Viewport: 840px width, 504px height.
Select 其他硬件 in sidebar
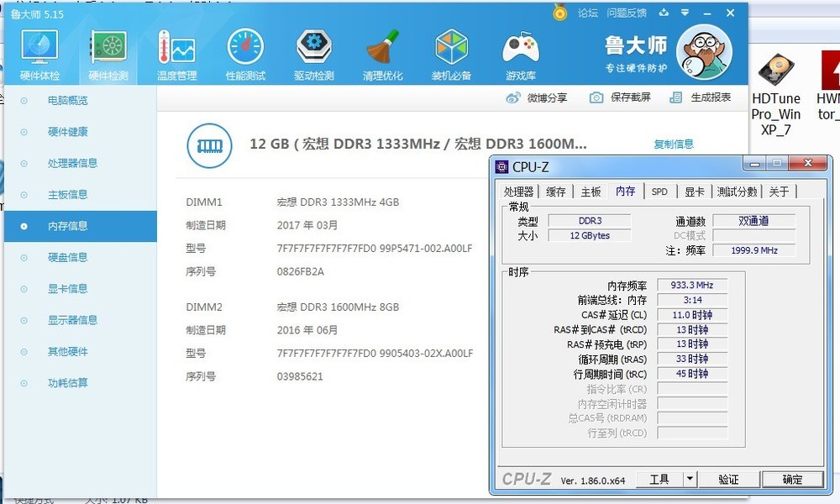(81, 352)
